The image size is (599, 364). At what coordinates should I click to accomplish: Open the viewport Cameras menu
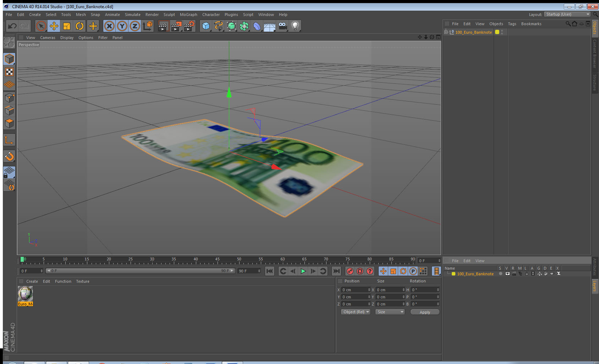[x=48, y=38]
